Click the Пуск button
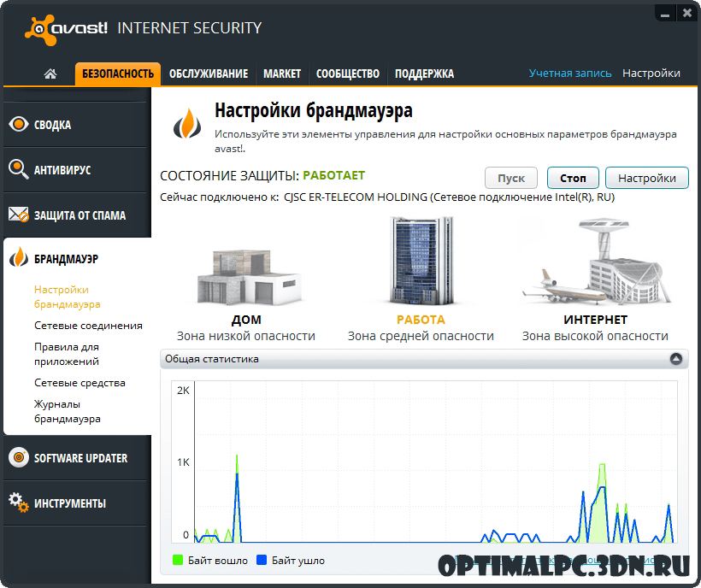Viewport: 701px width, 588px height. coord(511,179)
